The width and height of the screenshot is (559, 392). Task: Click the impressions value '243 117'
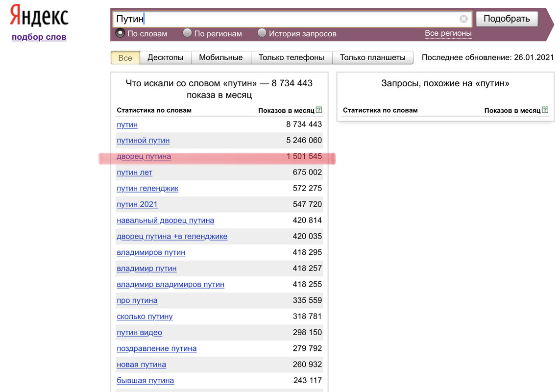pyautogui.click(x=308, y=381)
